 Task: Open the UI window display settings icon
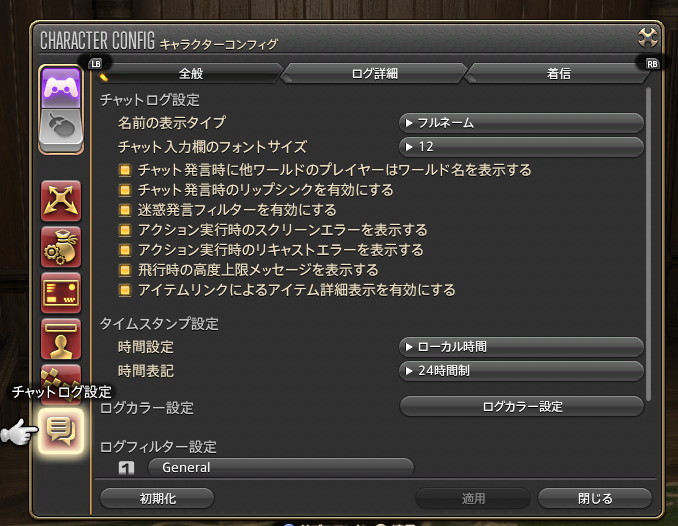(61, 293)
